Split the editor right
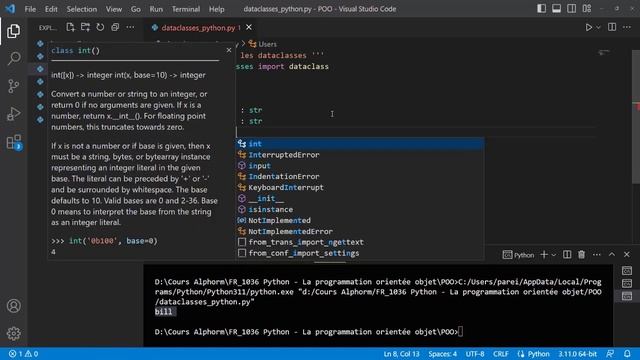The image size is (640, 360). click(x=612, y=27)
